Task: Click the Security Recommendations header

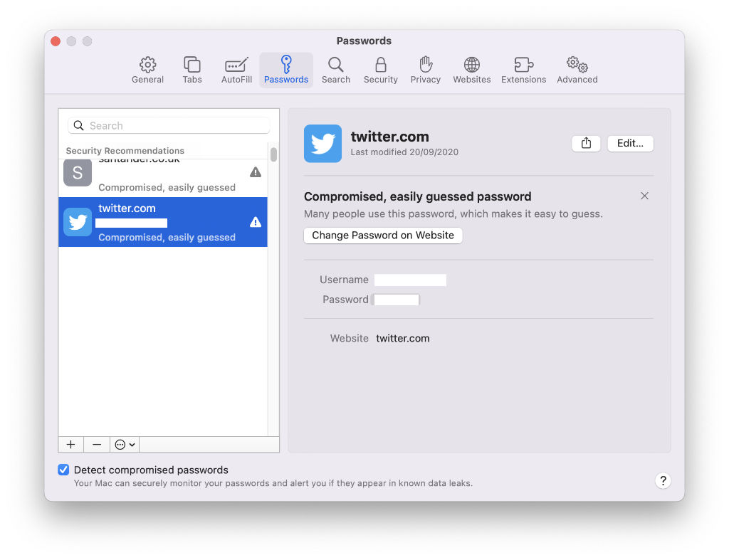Action: [125, 151]
